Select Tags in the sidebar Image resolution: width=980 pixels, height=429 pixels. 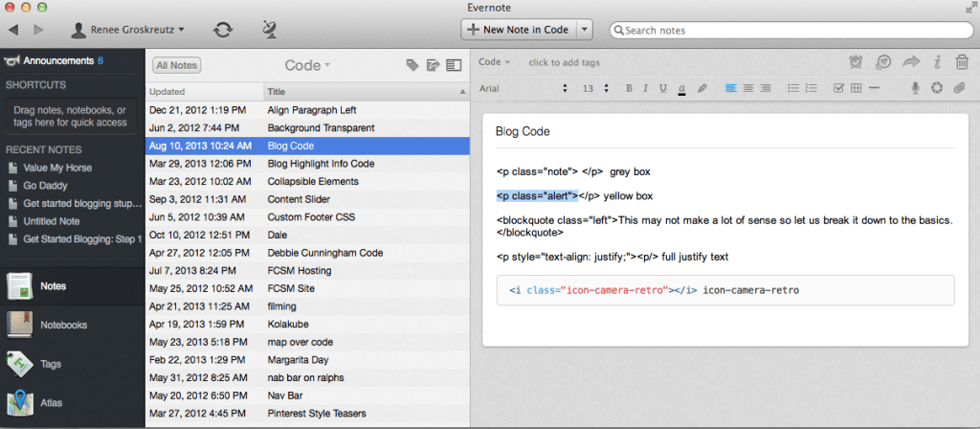tap(52, 363)
